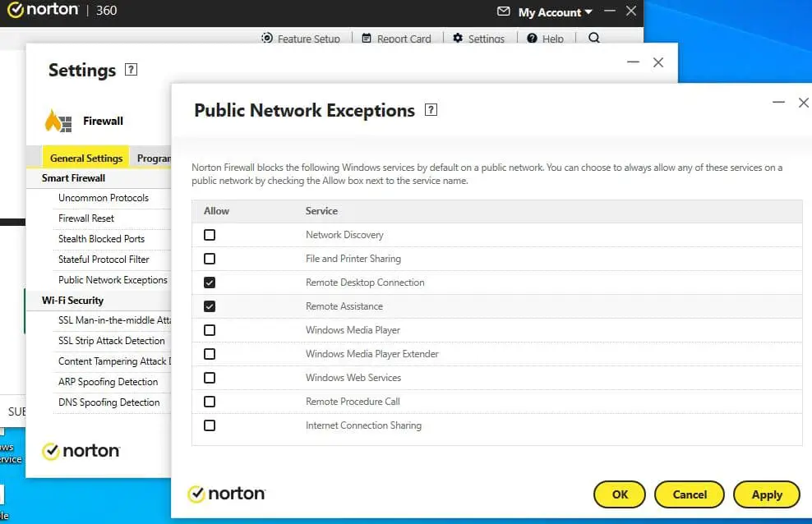Open ARP Spoofing Detection setting
The width and height of the screenshot is (812, 524).
click(108, 382)
